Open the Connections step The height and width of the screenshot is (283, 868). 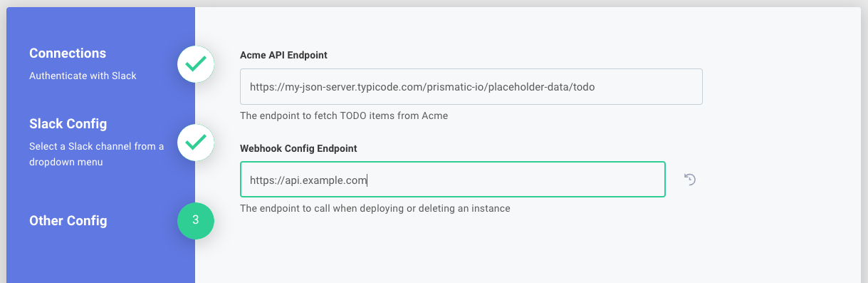click(68, 53)
